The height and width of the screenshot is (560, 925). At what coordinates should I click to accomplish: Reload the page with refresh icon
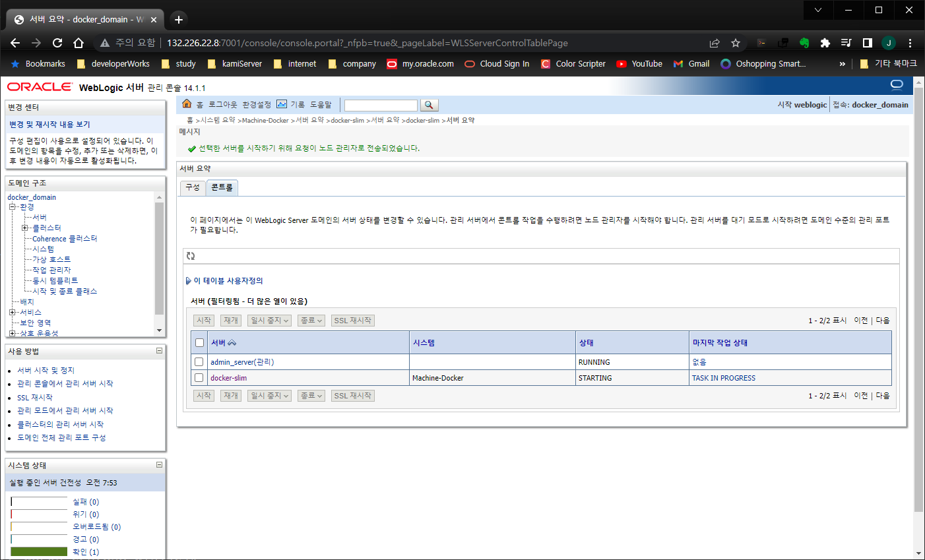57,43
